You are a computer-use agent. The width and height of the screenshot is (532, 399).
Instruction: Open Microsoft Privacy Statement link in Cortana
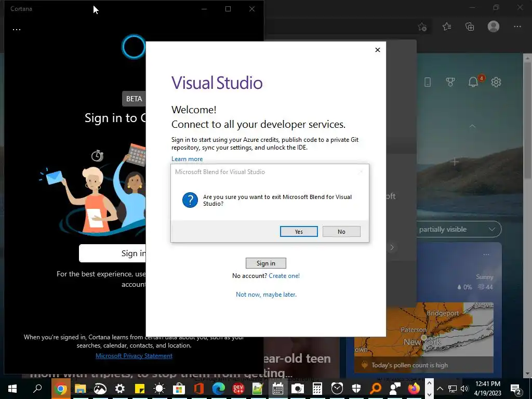134,355
